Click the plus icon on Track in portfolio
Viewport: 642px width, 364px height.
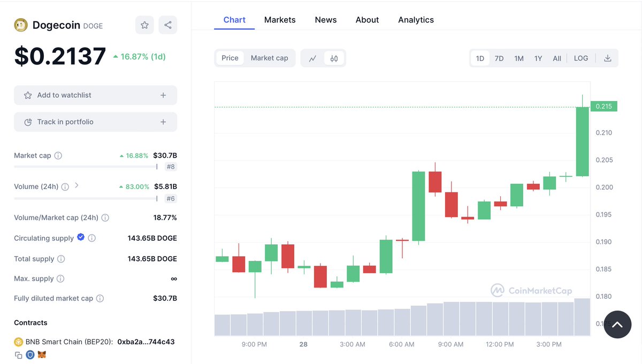[163, 122]
